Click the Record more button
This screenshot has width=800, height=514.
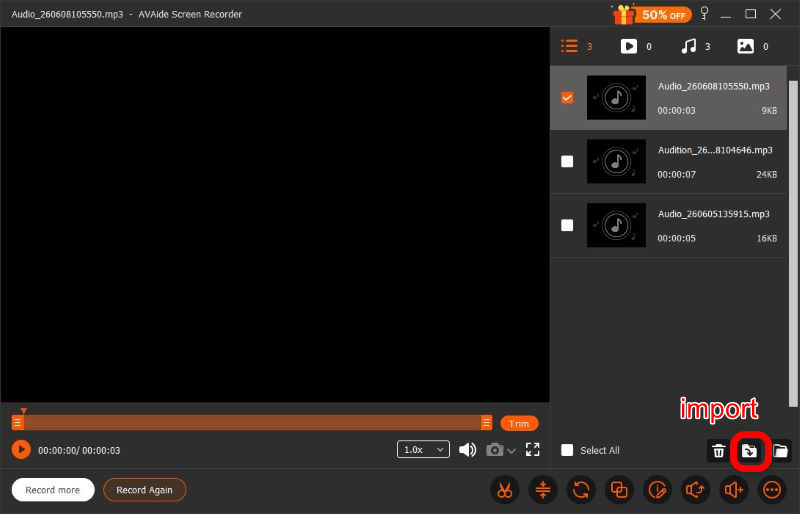pyautogui.click(x=53, y=490)
